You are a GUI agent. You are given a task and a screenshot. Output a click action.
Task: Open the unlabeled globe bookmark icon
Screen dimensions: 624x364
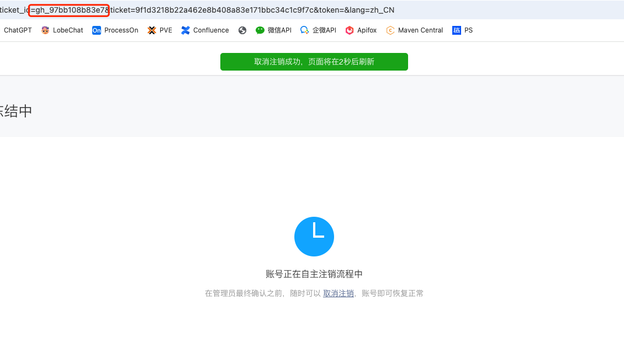(x=242, y=30)
